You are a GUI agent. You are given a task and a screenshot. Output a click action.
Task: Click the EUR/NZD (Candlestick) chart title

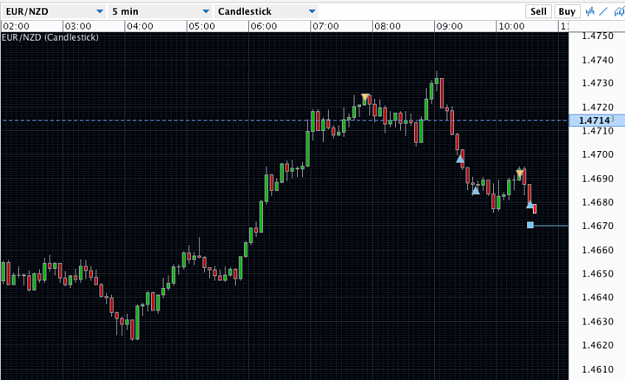[50, 37]
